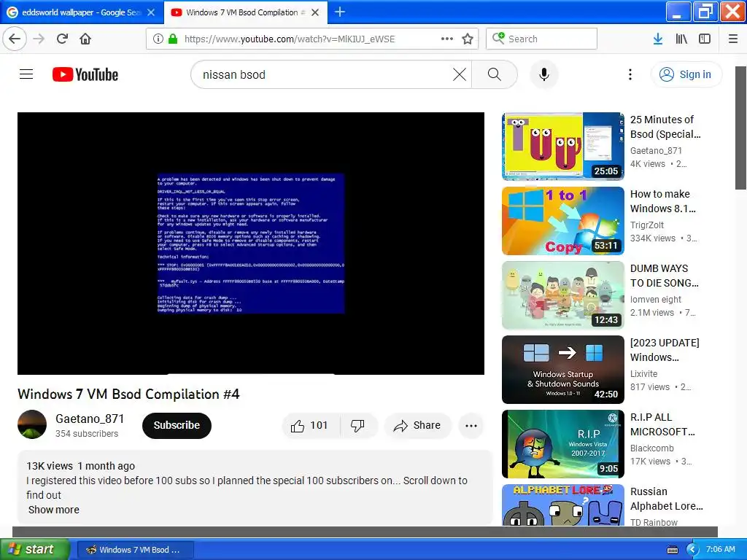Click the YouTube logo

[85, 75]
